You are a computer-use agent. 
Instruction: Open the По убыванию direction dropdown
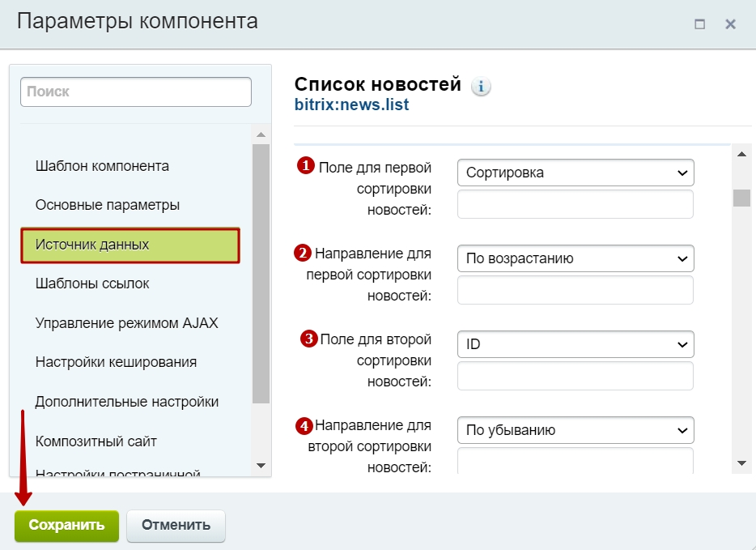[x=575, y=430]
